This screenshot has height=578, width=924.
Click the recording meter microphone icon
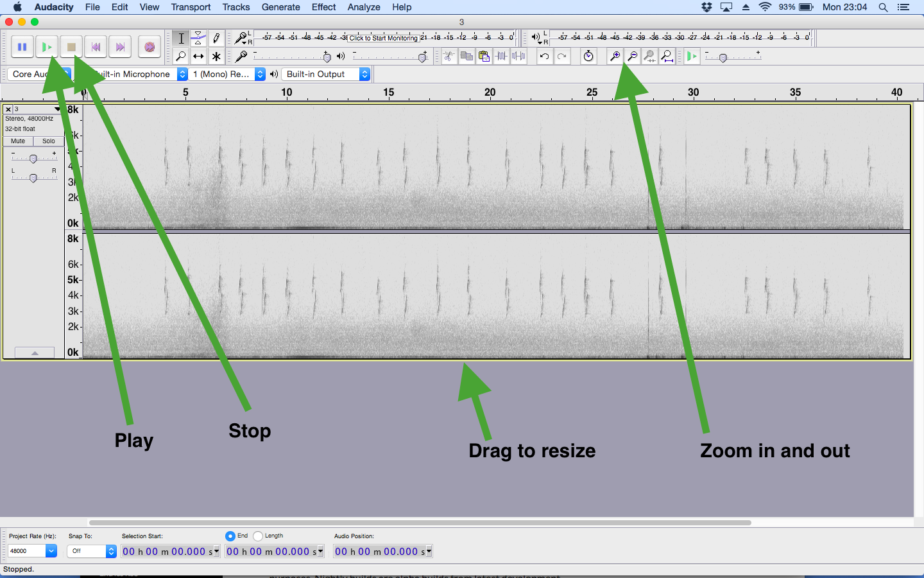pyautogui.click(x=241, y=37)
